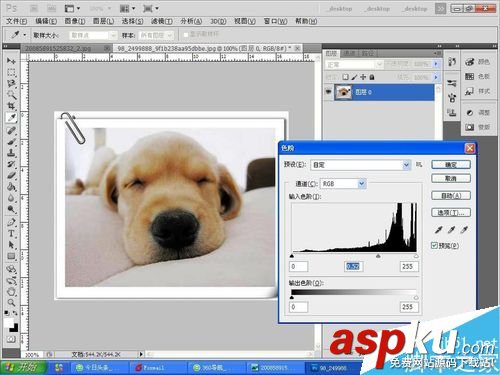Viewport: 500px width, 375px height.
Task: Toggle lock position in Layers panel
Action: click(x=363, y=77)
